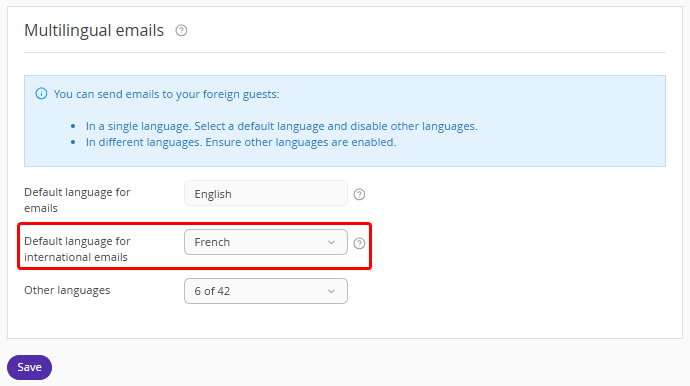
Task: Click the English default language field
Action: (266, 193)
